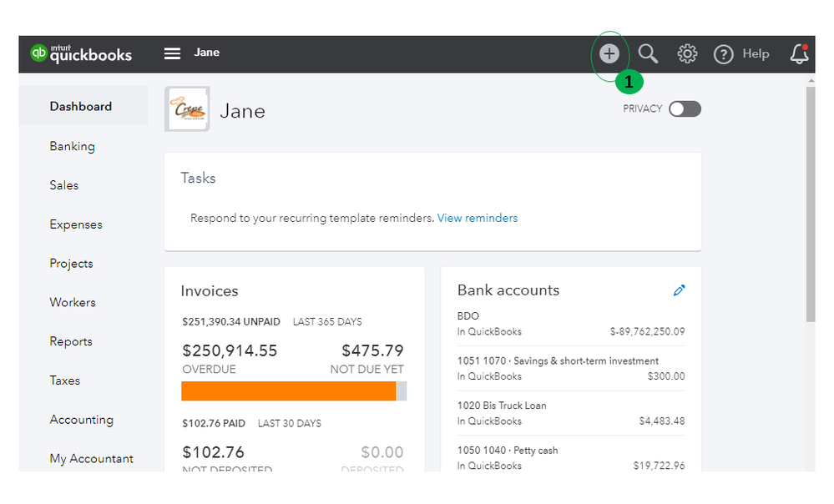Open the Projects sidebar item
Viewport: 834px width, 504px height.
click(71, 264)
